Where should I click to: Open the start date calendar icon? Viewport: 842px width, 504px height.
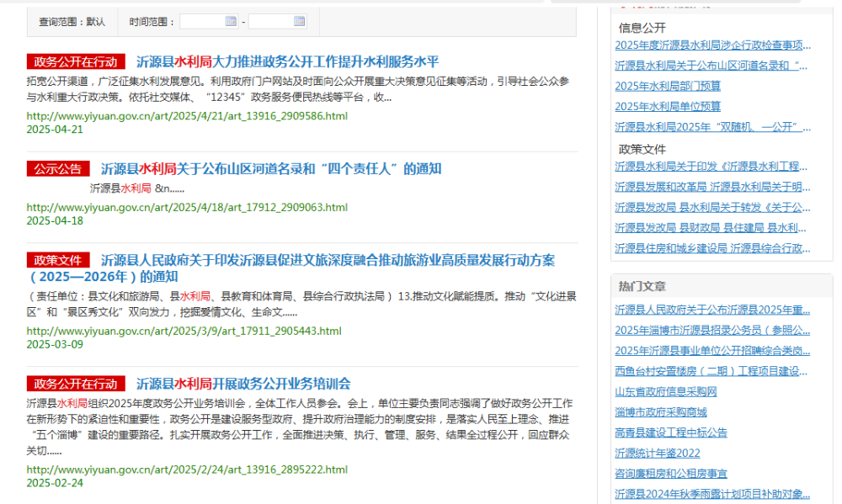tap(231, 21)
